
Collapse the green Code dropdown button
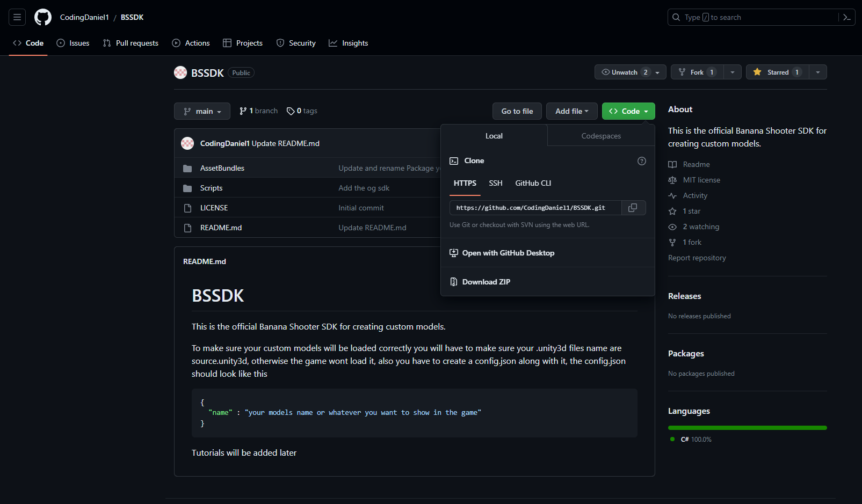628,111
